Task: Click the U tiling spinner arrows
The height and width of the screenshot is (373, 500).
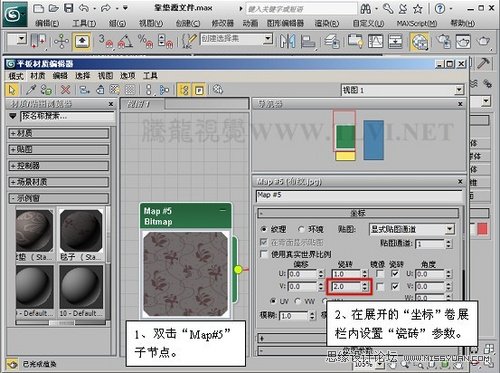Action: pyautogui.click(x=365, y=274)
